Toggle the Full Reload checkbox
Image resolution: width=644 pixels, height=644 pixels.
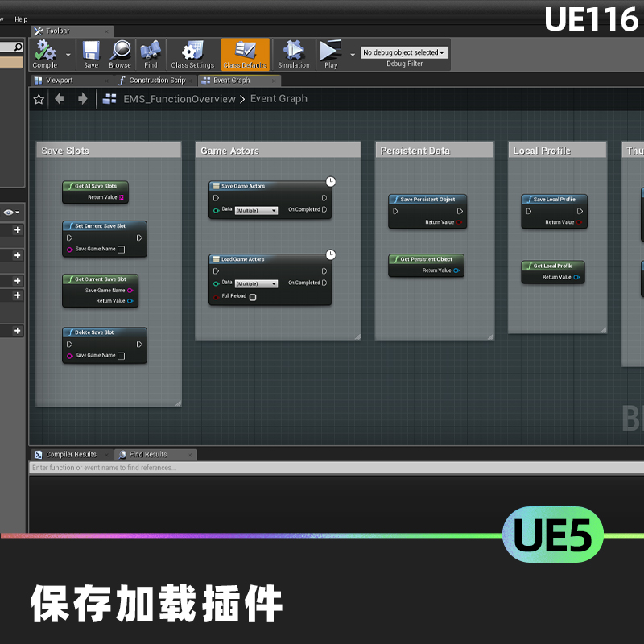pyautogui.click(x=253, y=297)
